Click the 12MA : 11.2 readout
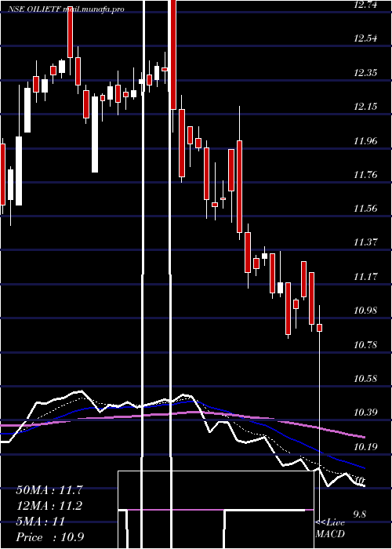392x549 pixels. [x=49, y=506]
